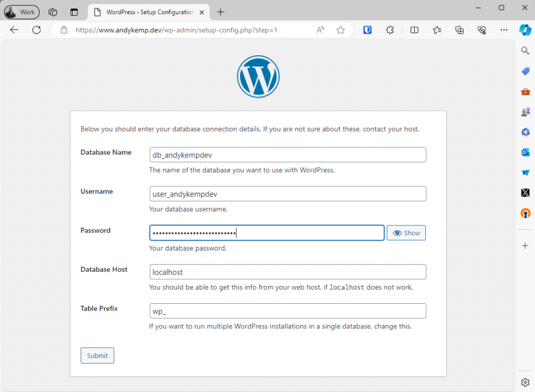Click the Bitwarden extension shield icon

point(367,30)
